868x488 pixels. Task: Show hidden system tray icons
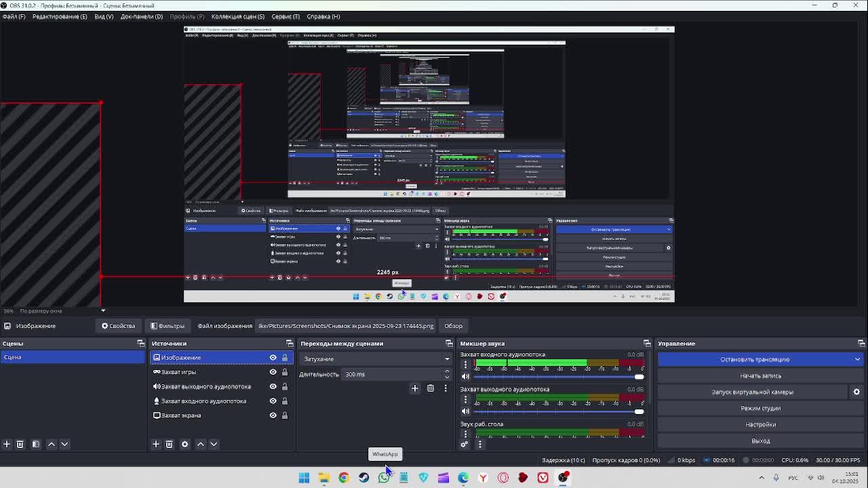[762, 478]
